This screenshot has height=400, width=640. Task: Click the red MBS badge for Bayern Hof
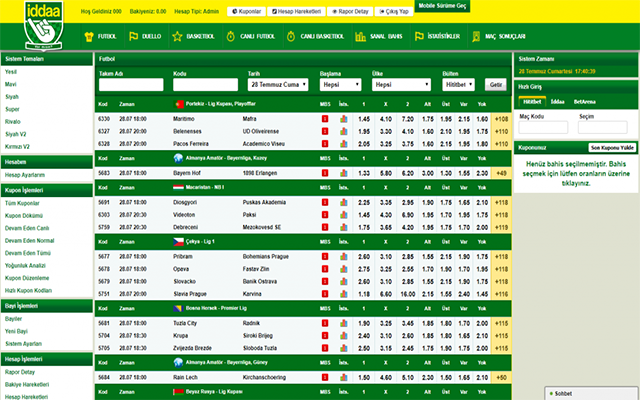point(324,172)
